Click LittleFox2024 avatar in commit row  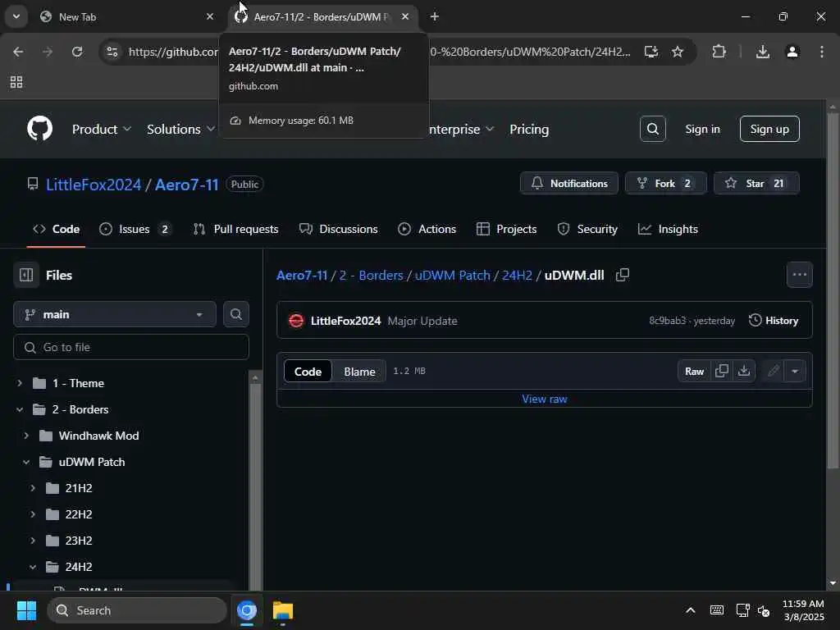tap(295, 321)
